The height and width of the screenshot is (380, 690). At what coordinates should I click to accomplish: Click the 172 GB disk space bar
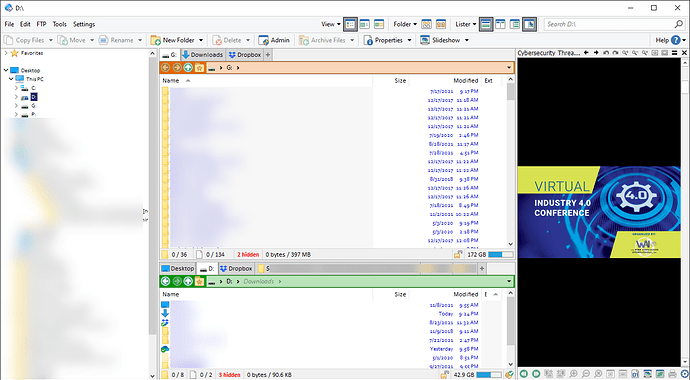click(x=501, y=255)
